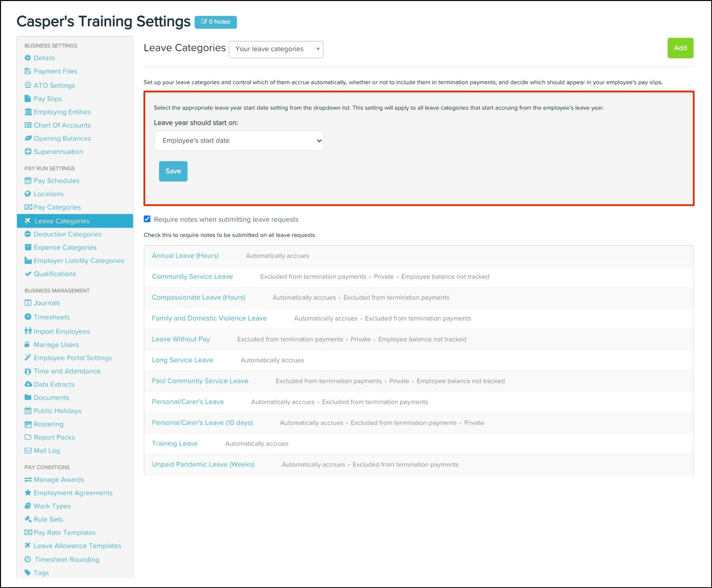The image size is (712, 588).
Task: Click the lifebuoy icon beside Superannuation
Action: [28, 152]
